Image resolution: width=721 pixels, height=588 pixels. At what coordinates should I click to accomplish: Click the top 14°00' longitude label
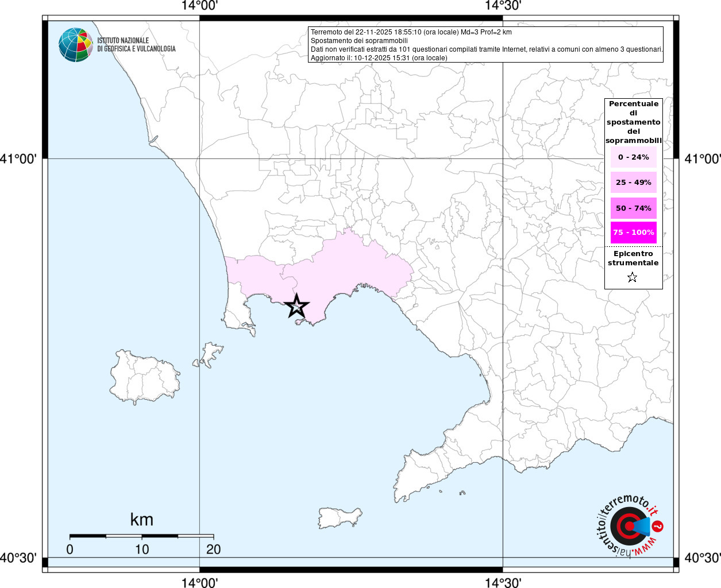199,6
